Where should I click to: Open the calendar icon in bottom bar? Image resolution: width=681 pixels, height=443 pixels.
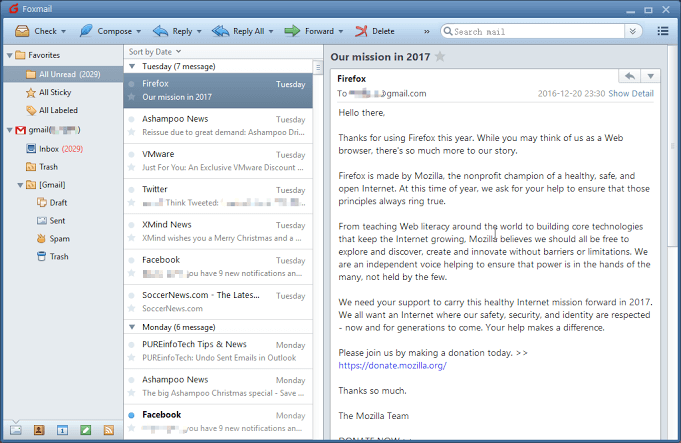[x=62, y=430]
